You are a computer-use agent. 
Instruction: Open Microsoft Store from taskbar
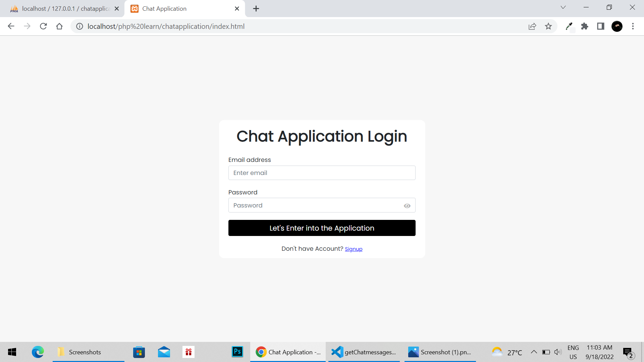tap(139, 352)
